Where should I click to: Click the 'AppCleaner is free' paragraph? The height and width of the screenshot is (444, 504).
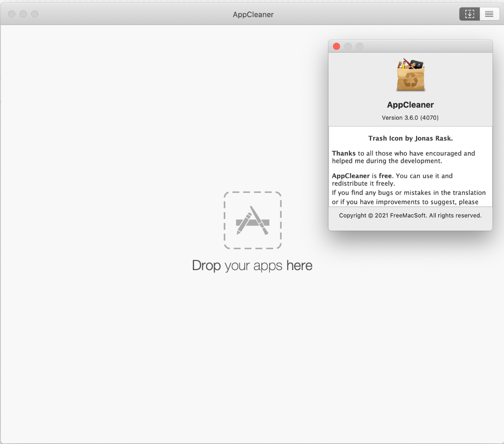point(392,180)
